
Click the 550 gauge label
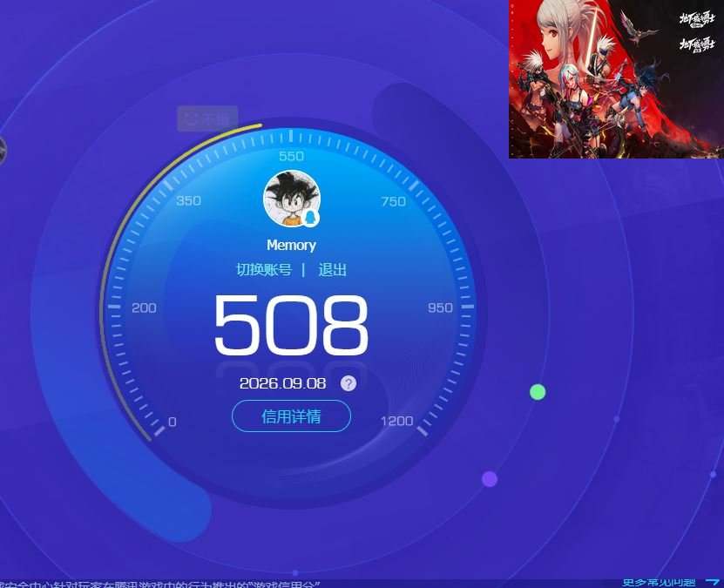click(x=291, y=156)
